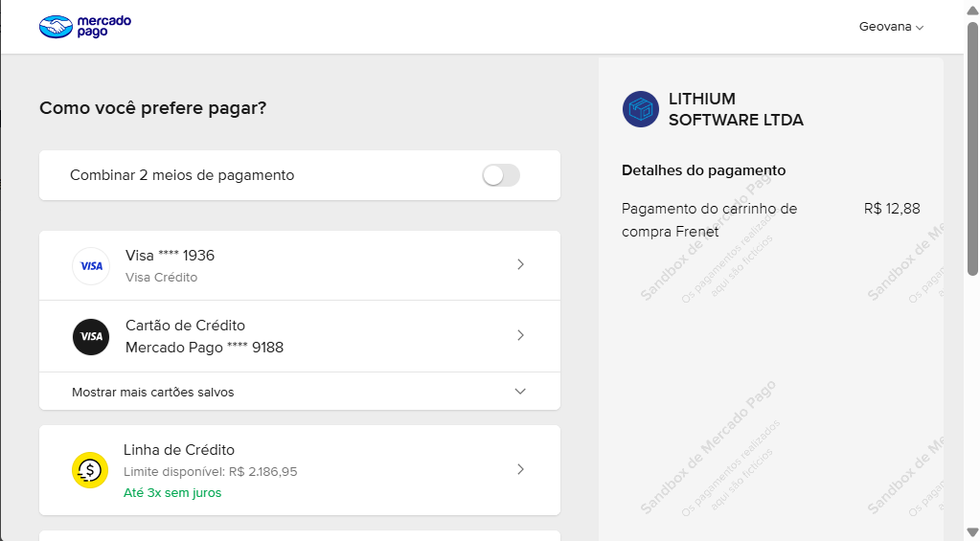Click the Até 3x sem juros text

coord(172,493)
